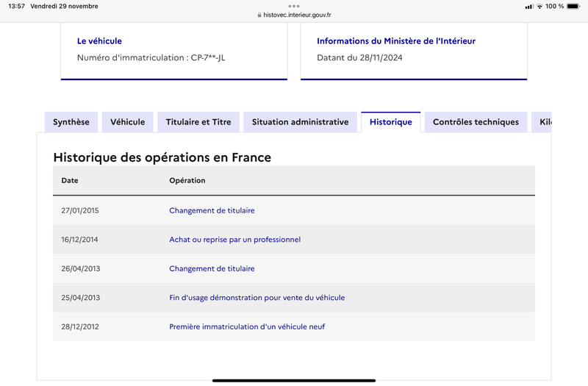Open the Synthèse tab
The height and width of the screenshot is (386, 588).
[x=71, y=122]
